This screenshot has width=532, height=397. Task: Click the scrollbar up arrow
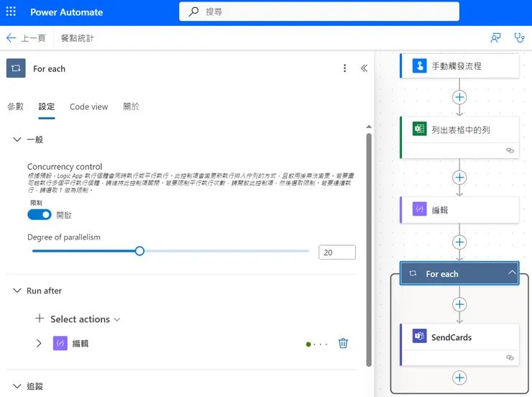369,127
